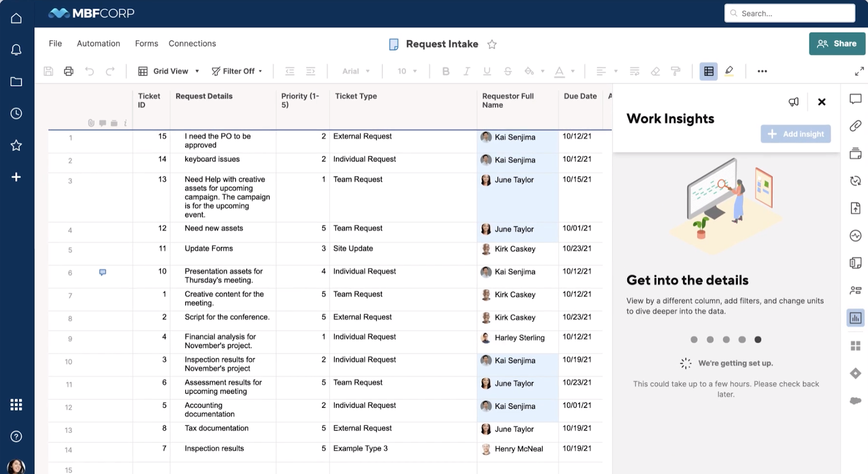This screenshot has width=868, height=474.
Task: Click the Add insight button
Action: pyautogui.click(x=795, y=134)
